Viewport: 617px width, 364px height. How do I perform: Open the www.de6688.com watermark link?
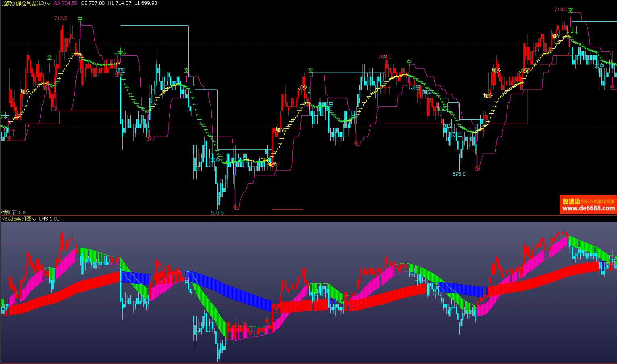tap(588, 208)
